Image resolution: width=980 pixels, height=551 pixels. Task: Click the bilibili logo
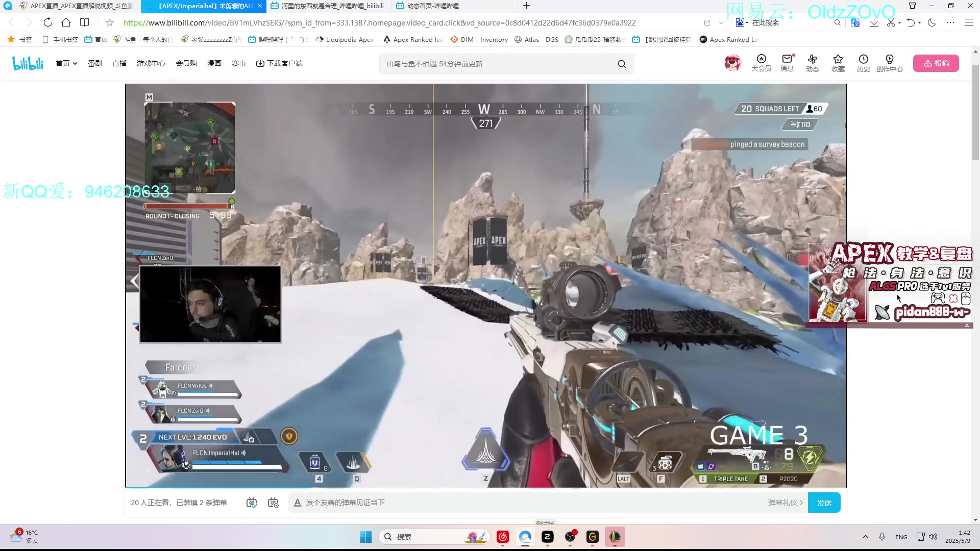(28, 63)
